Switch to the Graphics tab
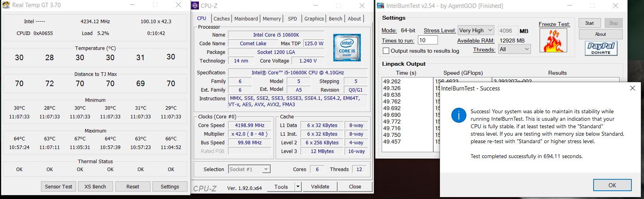Screen dimensions: 644x199 [314, 18]
